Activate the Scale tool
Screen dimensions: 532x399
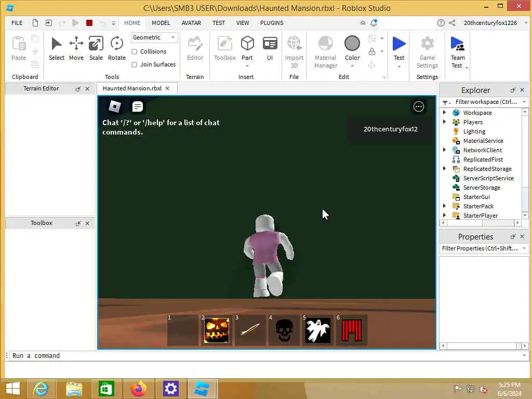coord(96,48)
